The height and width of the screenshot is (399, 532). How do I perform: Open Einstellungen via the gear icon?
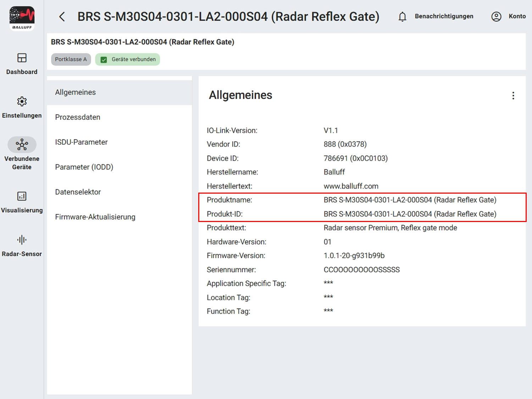[22, 106]
